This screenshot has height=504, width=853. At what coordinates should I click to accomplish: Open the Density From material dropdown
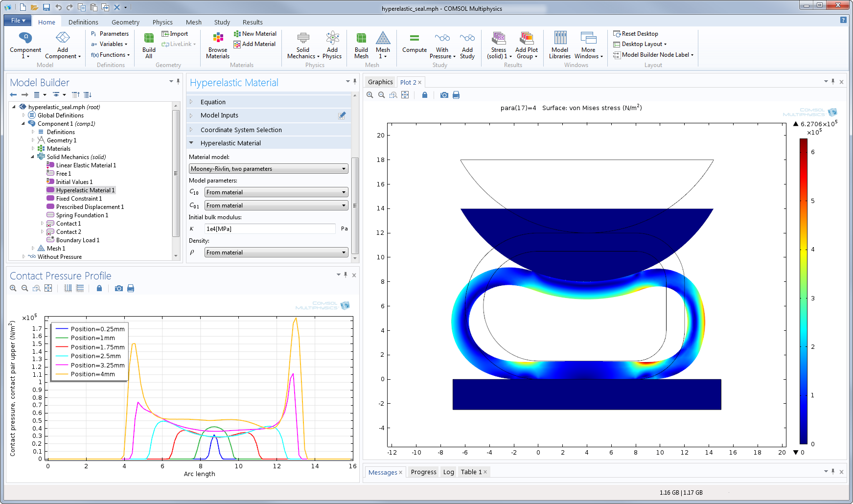point(277,252)
